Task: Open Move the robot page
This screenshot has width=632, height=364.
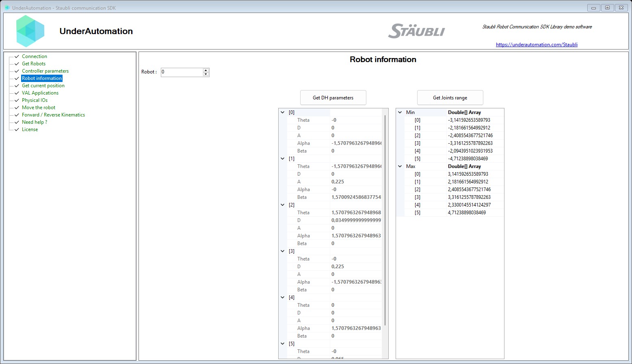Action: 39,108
